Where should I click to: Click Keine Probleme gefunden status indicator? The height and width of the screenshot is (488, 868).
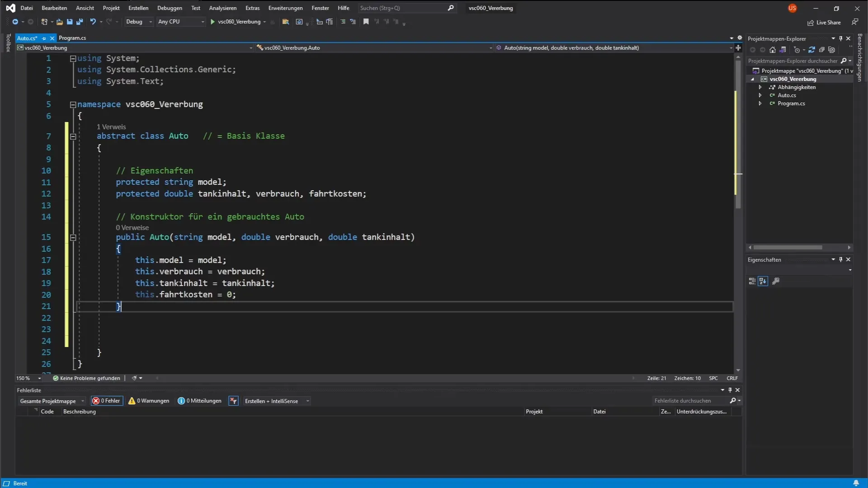(x=86, y=378)
